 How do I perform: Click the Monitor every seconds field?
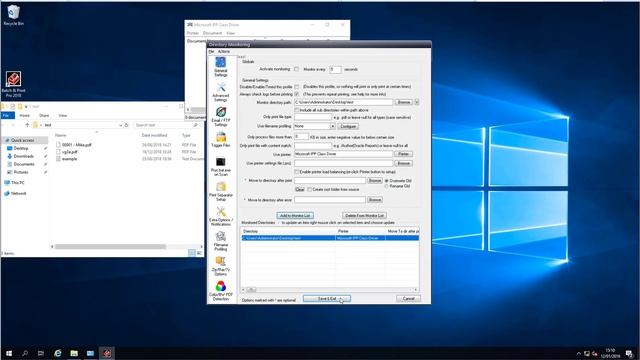point(335,69)
